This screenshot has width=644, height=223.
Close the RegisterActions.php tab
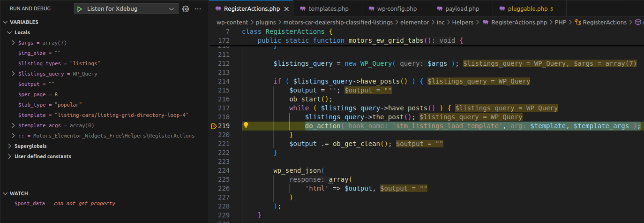[286, 9]
